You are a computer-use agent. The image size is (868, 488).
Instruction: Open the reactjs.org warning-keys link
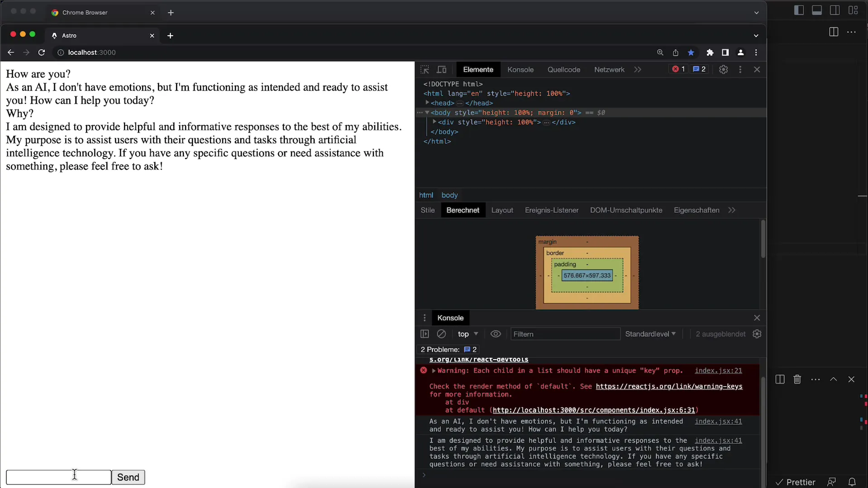click(669, 387)
